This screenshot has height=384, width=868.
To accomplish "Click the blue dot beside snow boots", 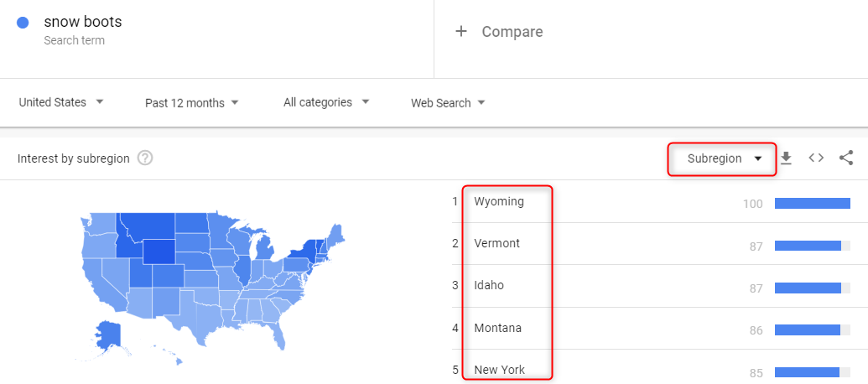I will (23, 23).
